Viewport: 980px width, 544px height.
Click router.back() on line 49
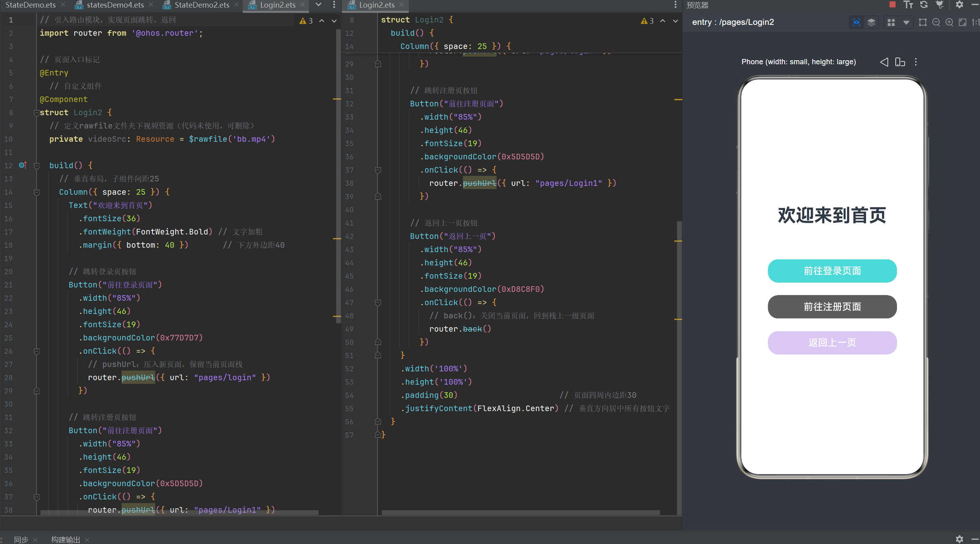460,329
